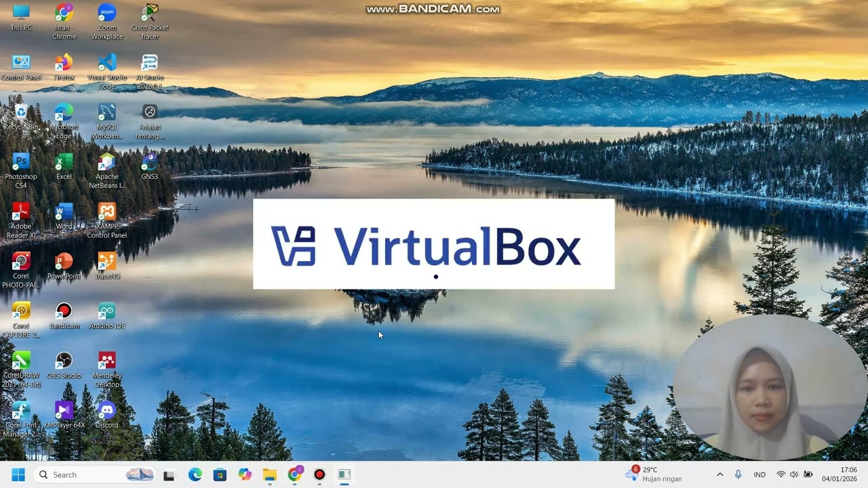Open the Corel CAPTURE shortcut

coord(21,320)
